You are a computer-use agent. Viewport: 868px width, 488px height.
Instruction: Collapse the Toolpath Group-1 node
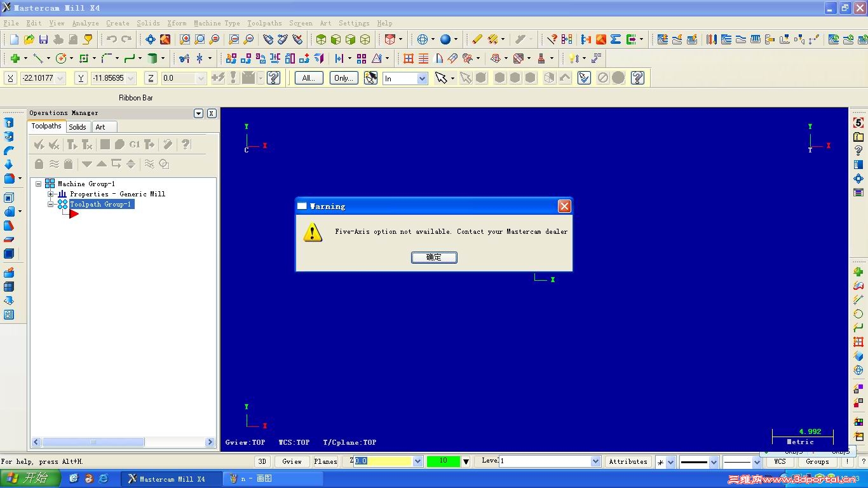pos(50,204)
